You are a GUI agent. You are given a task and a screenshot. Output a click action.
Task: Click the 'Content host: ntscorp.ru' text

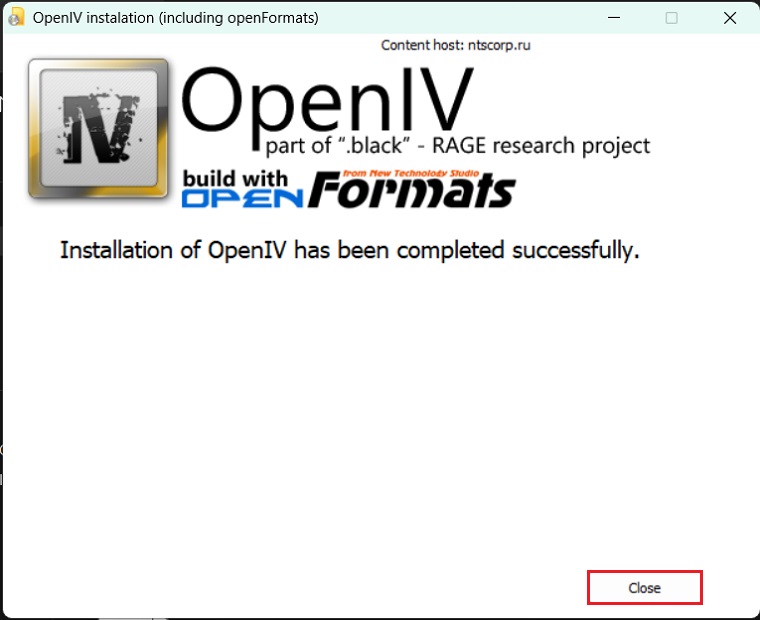(456, 45)
